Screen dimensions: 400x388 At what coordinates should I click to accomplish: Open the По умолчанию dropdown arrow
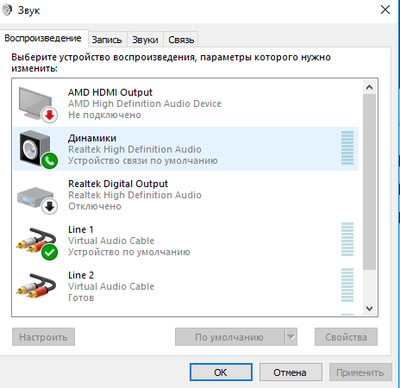(x=291, y=337)
